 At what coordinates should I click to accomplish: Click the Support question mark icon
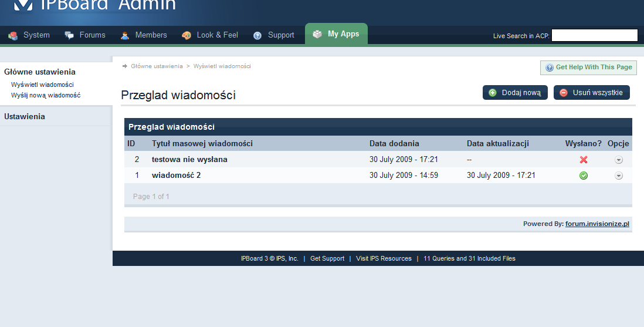tap(257, 36)
